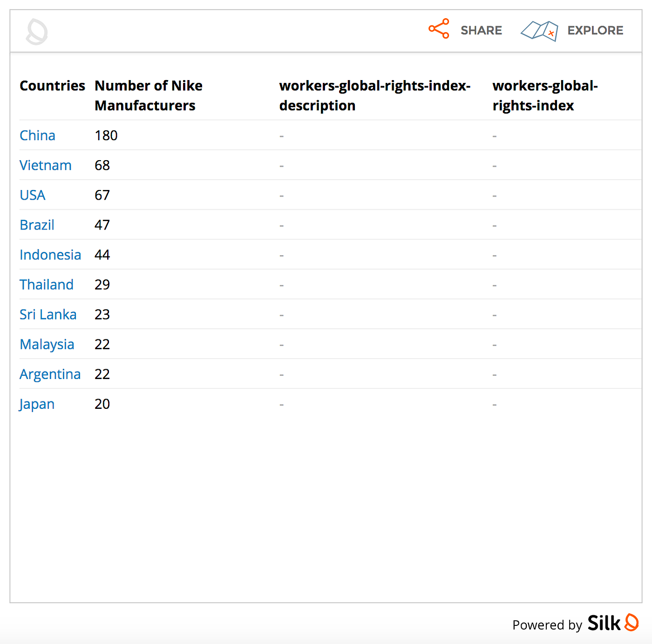Screen dimensions: 652x644
Task: Open the Explore map icon
Action: coord(539,31)
